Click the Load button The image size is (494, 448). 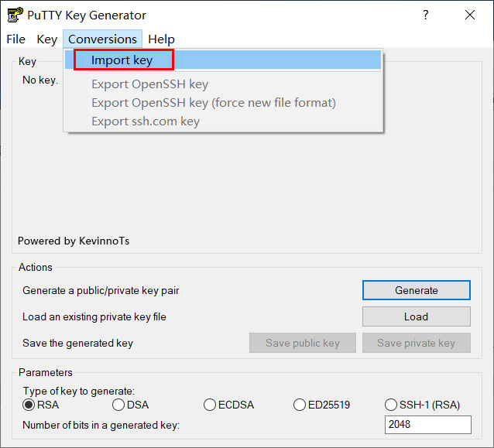pos(416,316)
